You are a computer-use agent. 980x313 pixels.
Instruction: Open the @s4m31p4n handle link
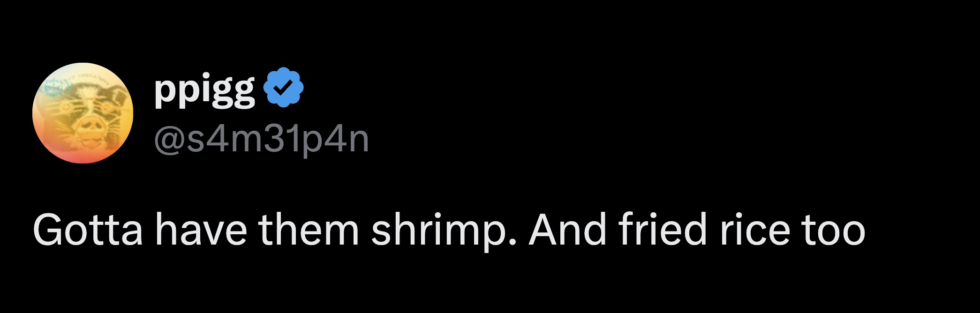(261, 139)
